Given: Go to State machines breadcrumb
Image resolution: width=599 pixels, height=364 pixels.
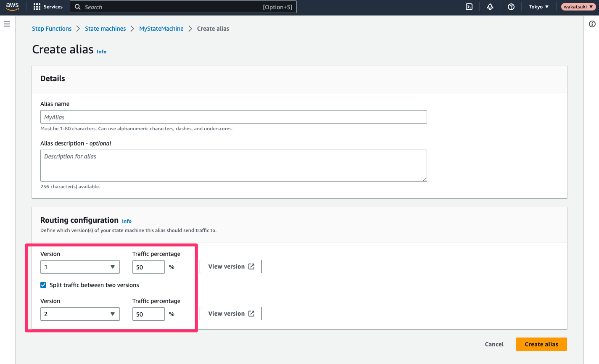Looking at the screenshot, I should tap(106, 28).
